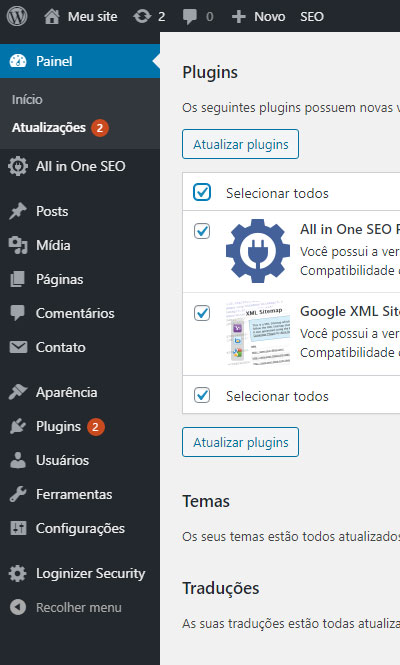
Task: Click the All in One SEO gear icon in sidebar
Action: point(18,166)
